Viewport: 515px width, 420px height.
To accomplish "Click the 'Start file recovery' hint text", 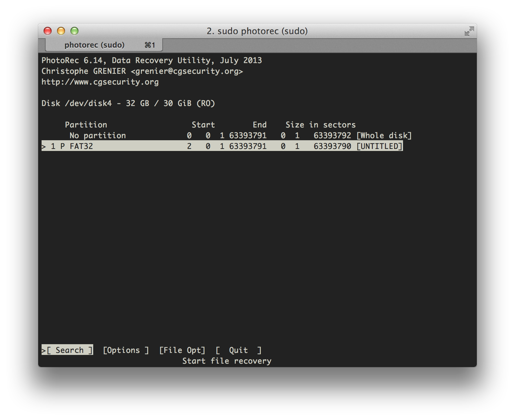I will tap(227, 361).
